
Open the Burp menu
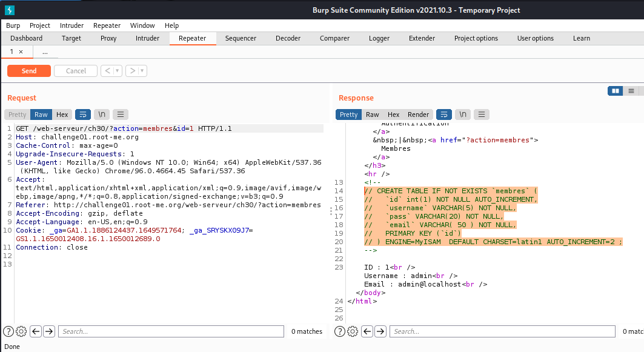click(13, 25)
